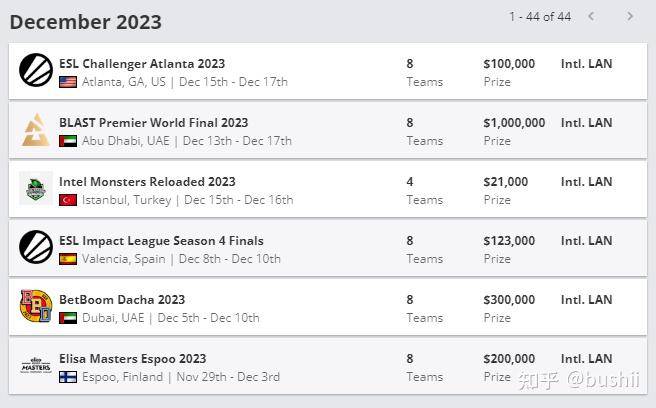
Task: Click the $1,000,000 prize amount
Action: tap(514, 123)
